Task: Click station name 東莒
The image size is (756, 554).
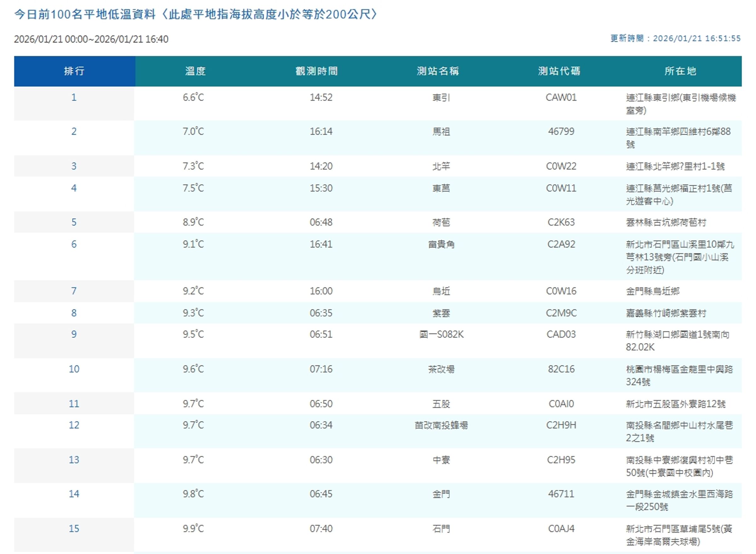Action: (441, 188)
